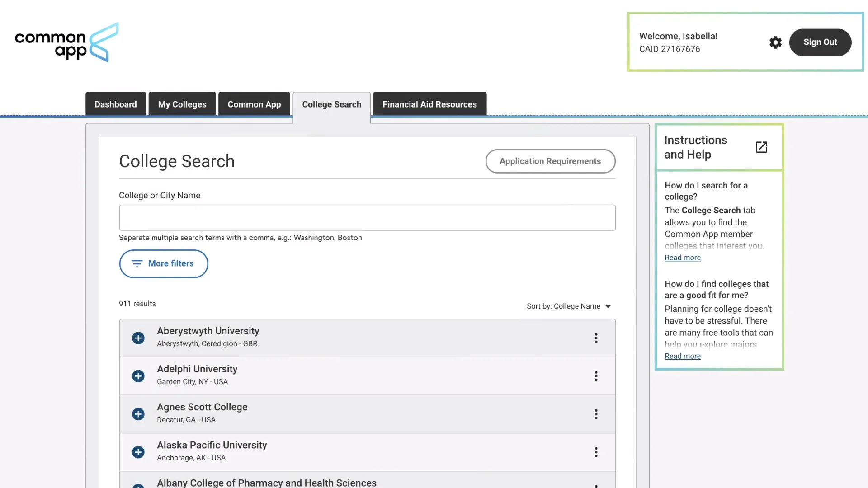Viewport: 868px width, 488px height.
Task: Open the Instructions and Help external link icon
Action: (762, 147)
